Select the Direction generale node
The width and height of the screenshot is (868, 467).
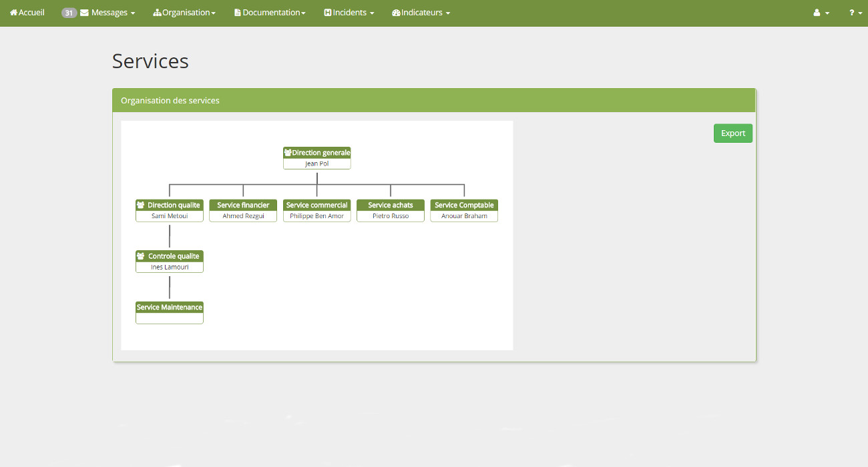316,158
